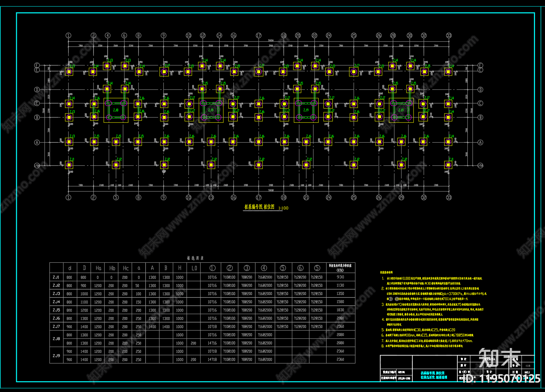
Task: Click the 930 capacity value in row ZJ1
Action: tap(340, 277)
